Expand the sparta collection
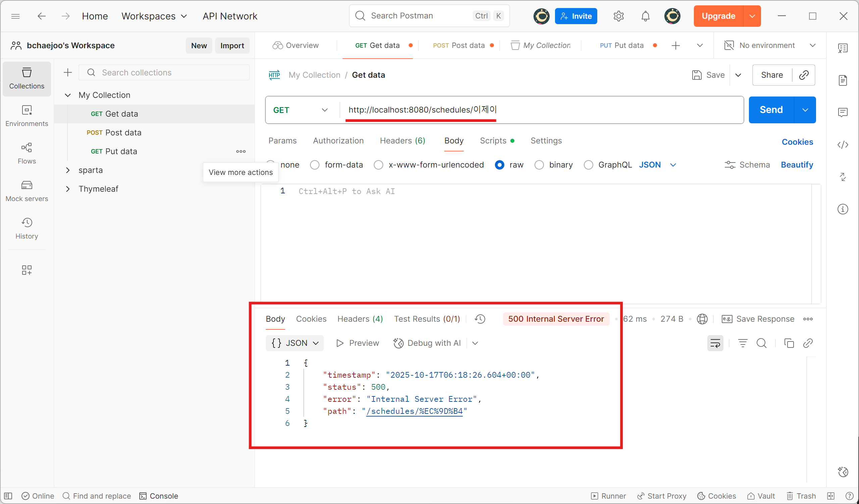This screenshot has height=504, width=859. click(68, 170)
